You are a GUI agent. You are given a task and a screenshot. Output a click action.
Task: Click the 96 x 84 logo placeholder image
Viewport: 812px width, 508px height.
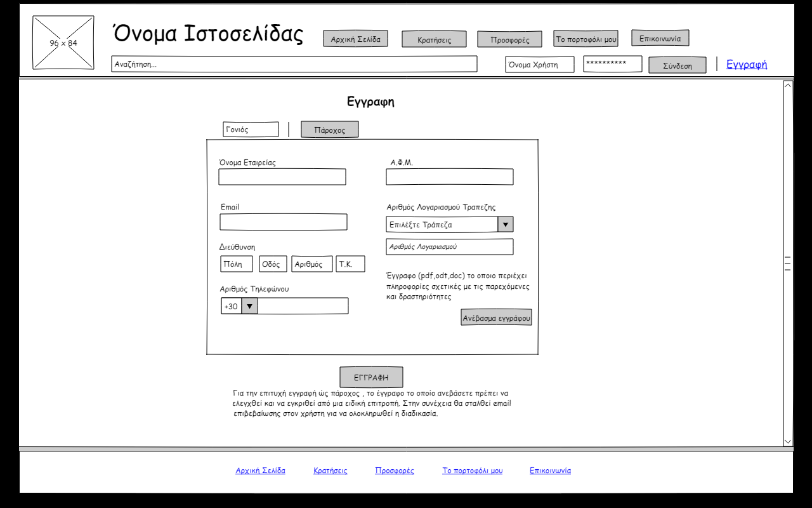pos(63,43)
